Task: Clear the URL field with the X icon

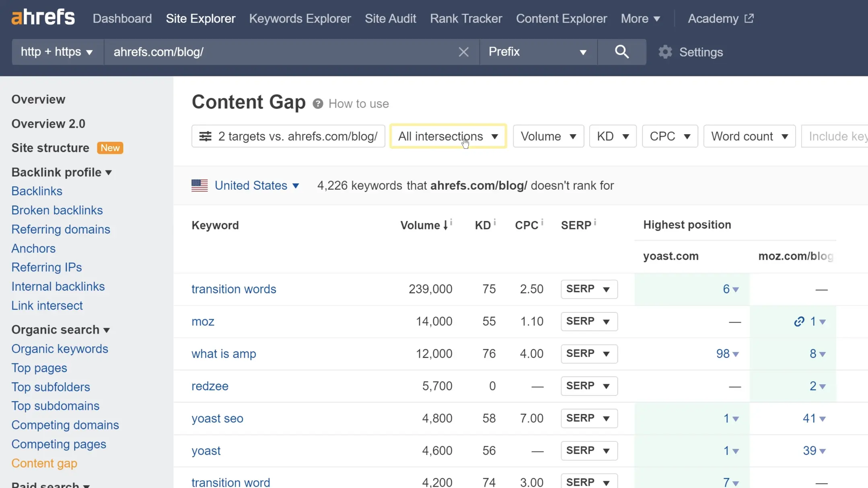Action: click(463, 52)
